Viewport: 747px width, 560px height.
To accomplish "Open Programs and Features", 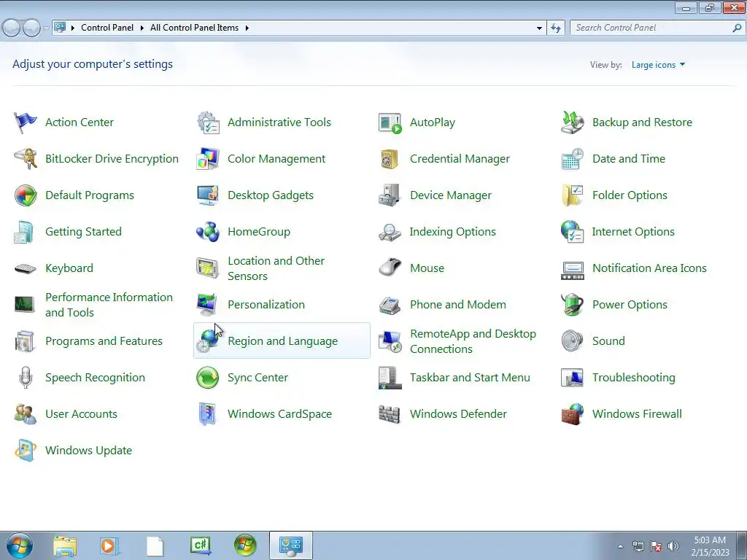I will tap(104, 341).
